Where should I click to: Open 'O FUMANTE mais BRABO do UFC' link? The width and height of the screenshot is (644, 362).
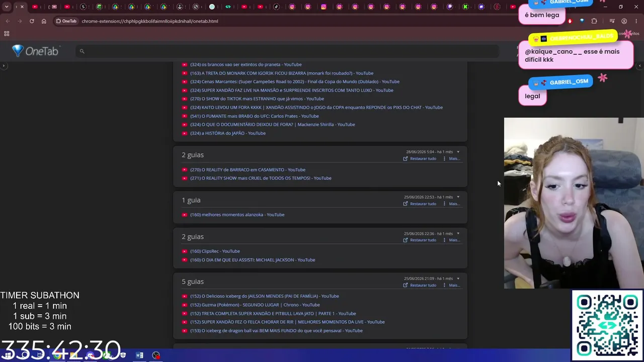(255, 116)
